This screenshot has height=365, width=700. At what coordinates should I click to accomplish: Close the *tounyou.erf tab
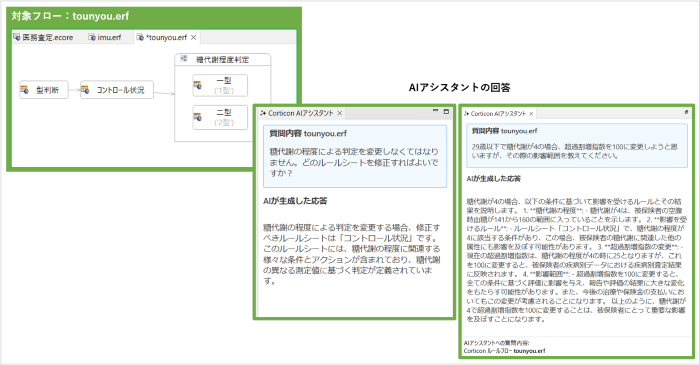coord(193,37)
